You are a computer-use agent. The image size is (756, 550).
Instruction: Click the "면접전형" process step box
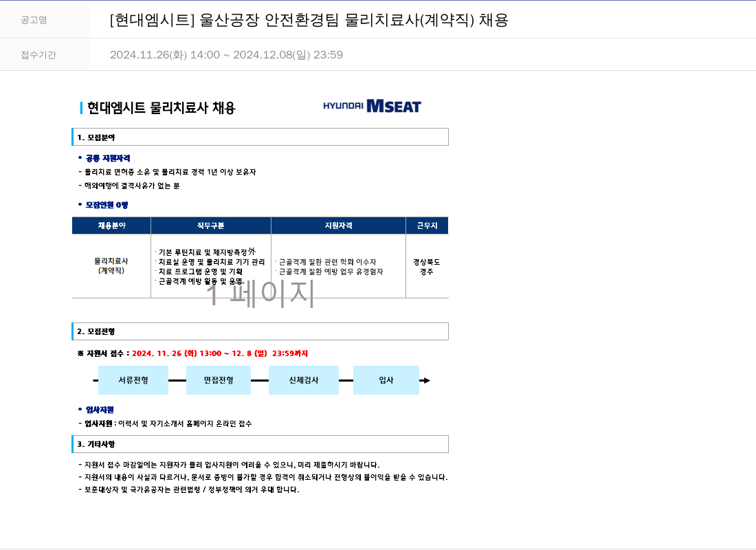click(x=219, y=380)
